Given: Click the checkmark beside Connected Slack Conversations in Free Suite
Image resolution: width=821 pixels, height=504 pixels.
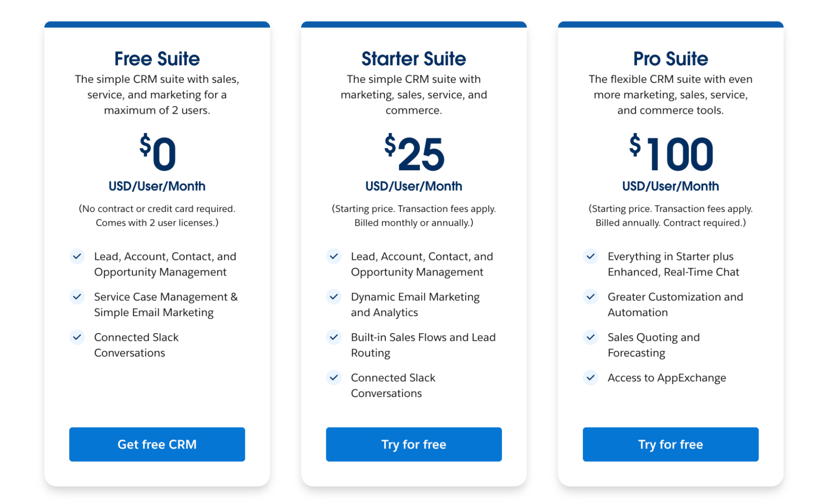Looking at the screenshot, I should click(77, 337).
